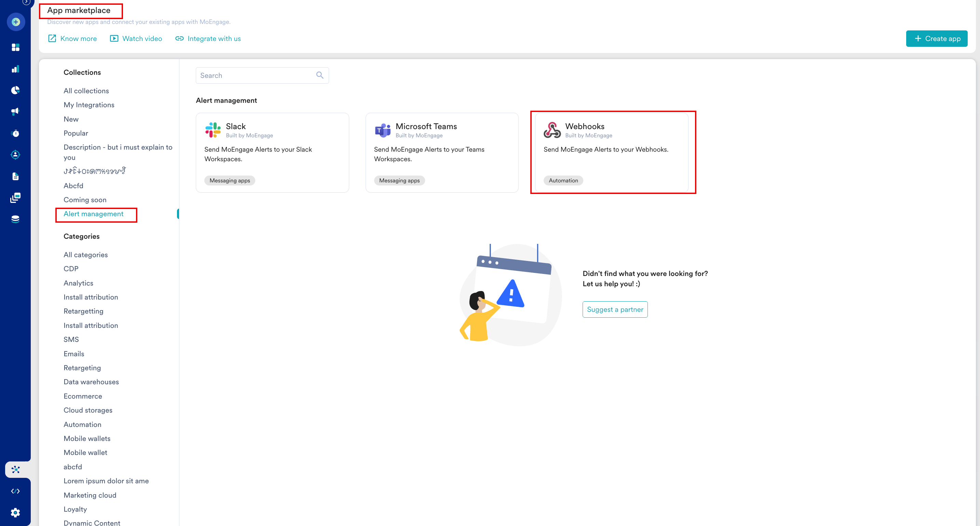Choose the Analytics category
Viewport: 980px width, 526px height.
pyautogui.click(x=78, y=283)
